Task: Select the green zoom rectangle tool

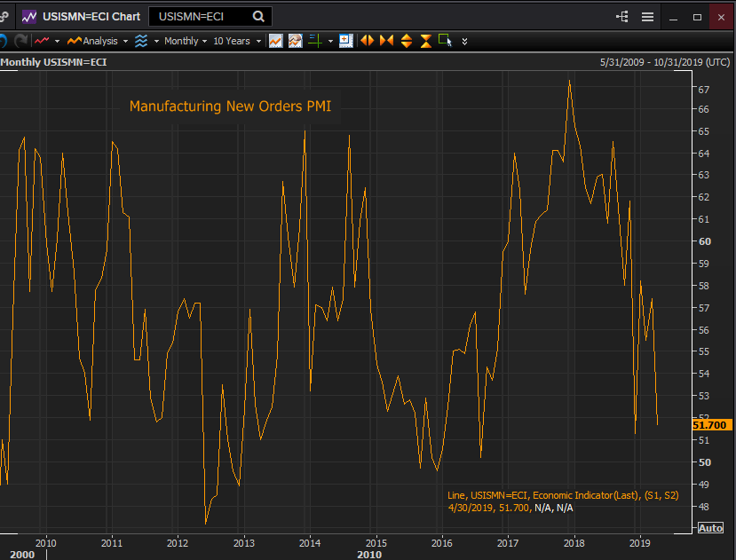Action: click(x=445, y=41)
